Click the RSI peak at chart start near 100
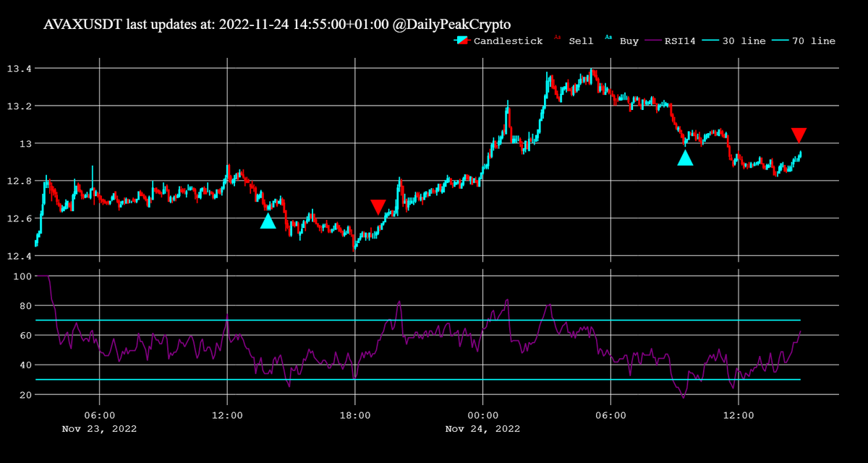This screenshot has height=463, width=868. [42, 276]
